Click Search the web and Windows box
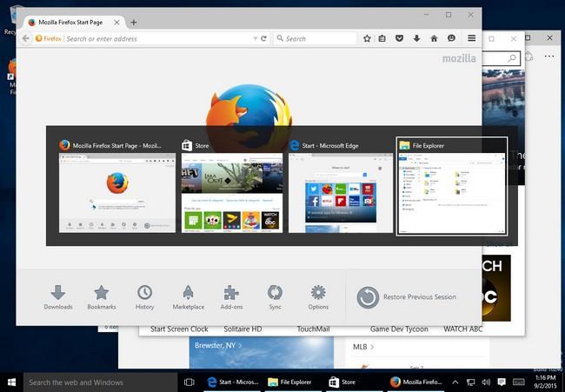 [x=101, y=382]
